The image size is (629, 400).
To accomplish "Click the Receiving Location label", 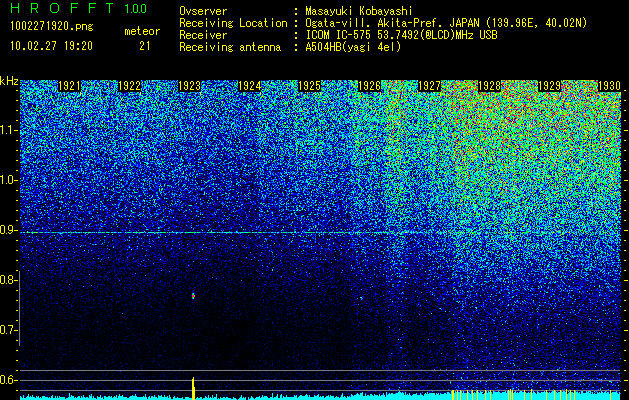I will 233,23.
